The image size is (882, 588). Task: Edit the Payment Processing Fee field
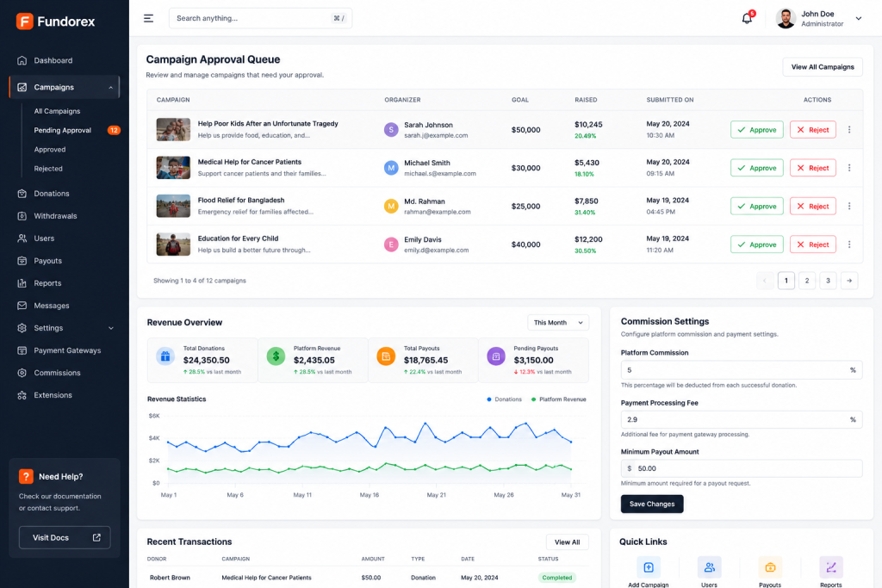point(742,420)
